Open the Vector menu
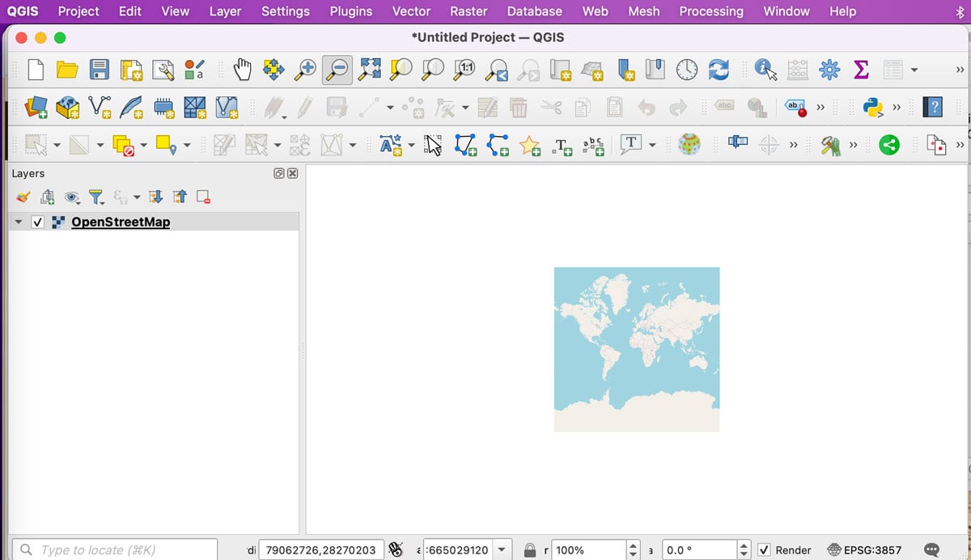This screenshot has width=971, height=560. click(411, 11)
